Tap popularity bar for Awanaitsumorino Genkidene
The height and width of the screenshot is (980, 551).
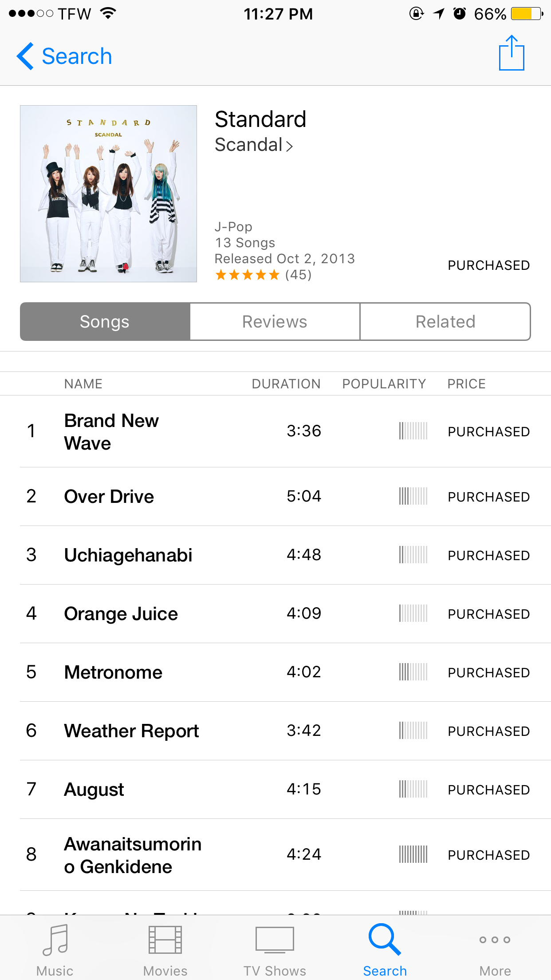pos(413,854)
